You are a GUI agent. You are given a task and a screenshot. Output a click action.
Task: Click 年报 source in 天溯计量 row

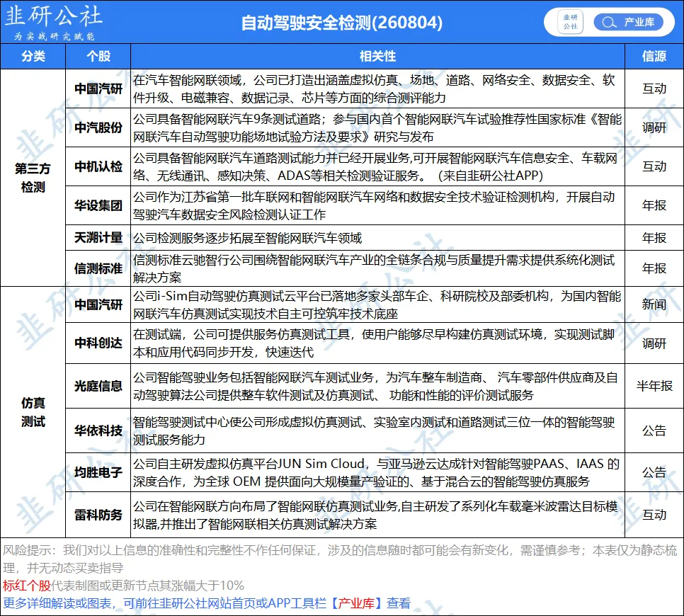pos(654,237)
